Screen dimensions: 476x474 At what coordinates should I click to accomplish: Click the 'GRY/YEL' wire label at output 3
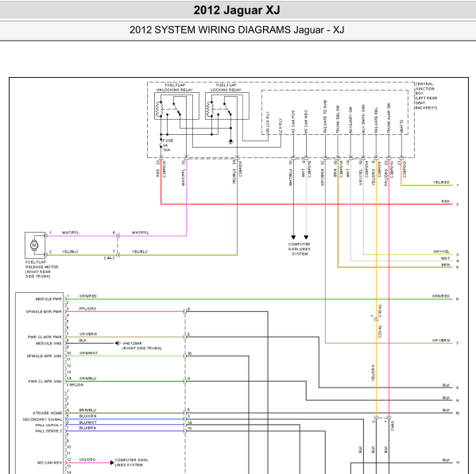[x=441, y=252]
